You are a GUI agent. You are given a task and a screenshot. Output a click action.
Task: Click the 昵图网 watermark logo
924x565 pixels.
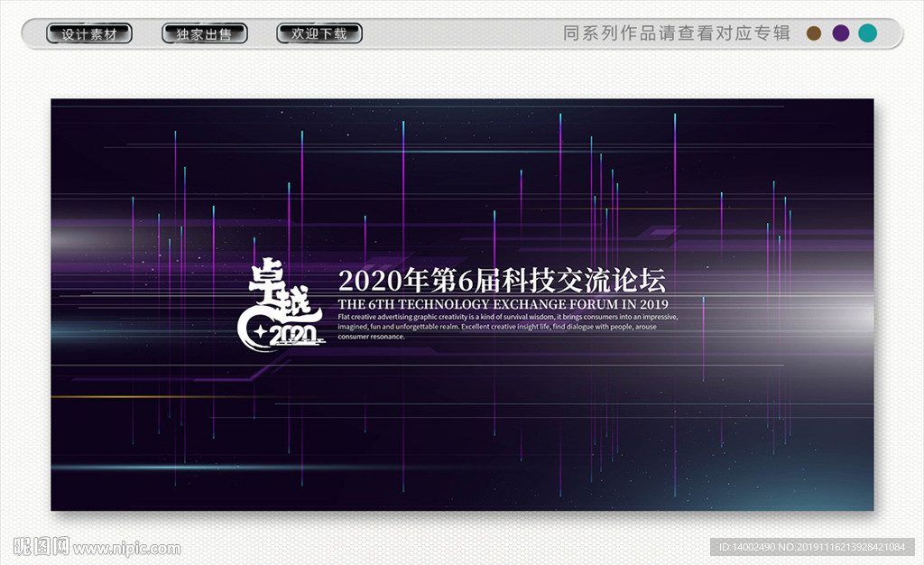[x=41, y=547]
